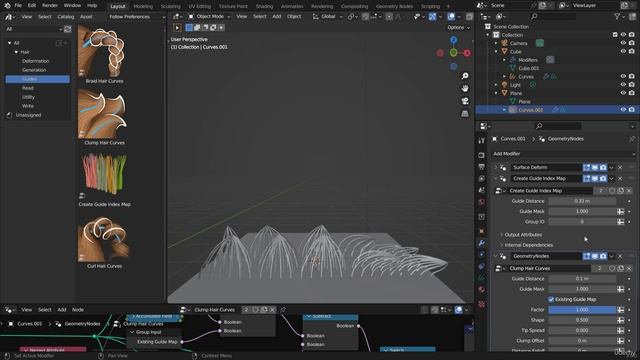Select the Curl Hair Curves asset thumbnail
Image resolution: width=640 pixels, height=360 pixels.
tap(104, 238)
